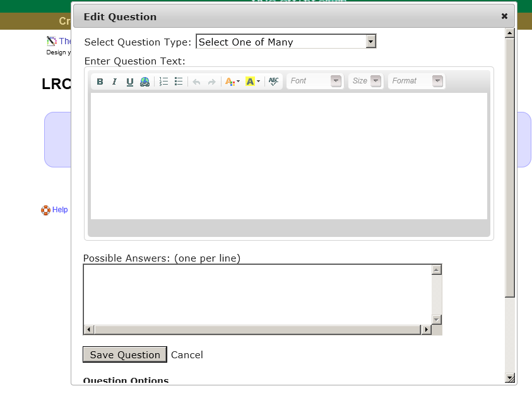
Task: Open the background highlight color picker
Action: (252, 82)
